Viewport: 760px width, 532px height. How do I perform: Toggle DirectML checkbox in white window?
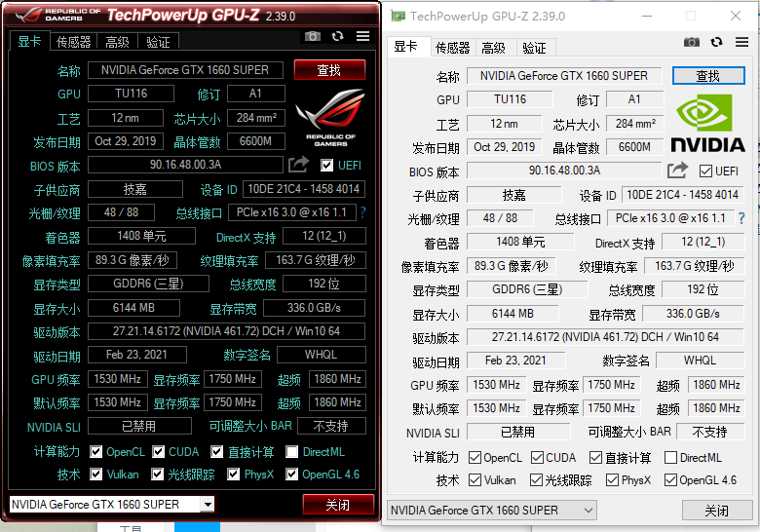(670, 457)
